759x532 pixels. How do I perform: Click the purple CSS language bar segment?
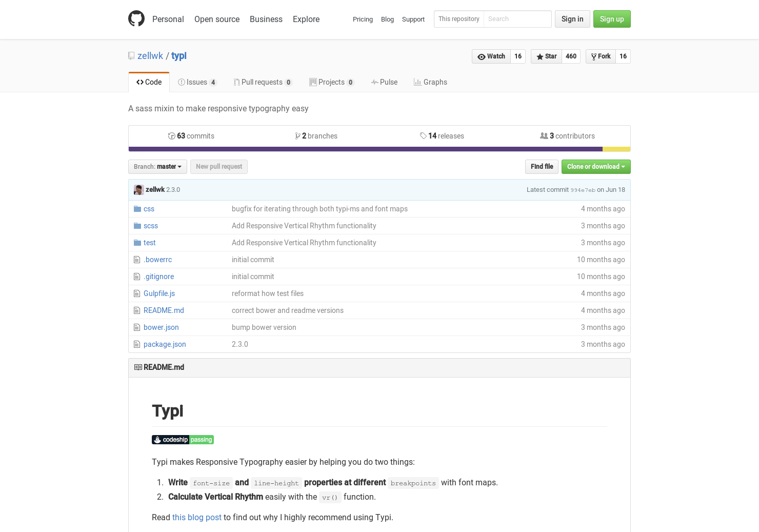[x=366, y=149]
